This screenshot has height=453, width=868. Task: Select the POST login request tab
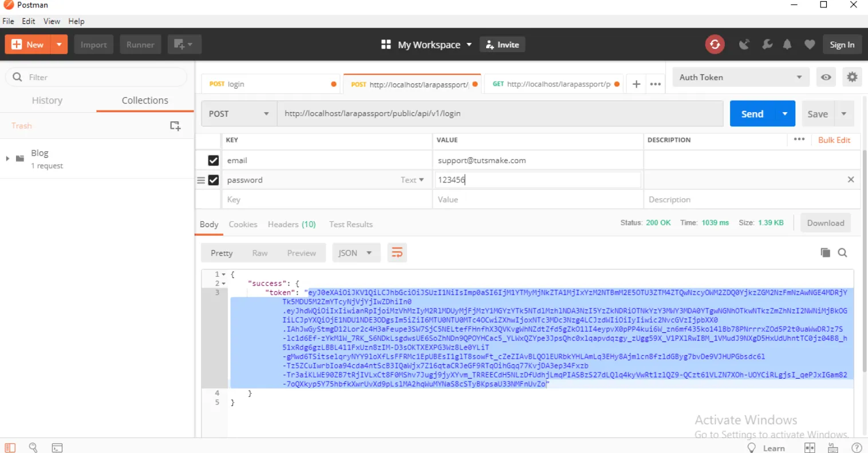271,84
